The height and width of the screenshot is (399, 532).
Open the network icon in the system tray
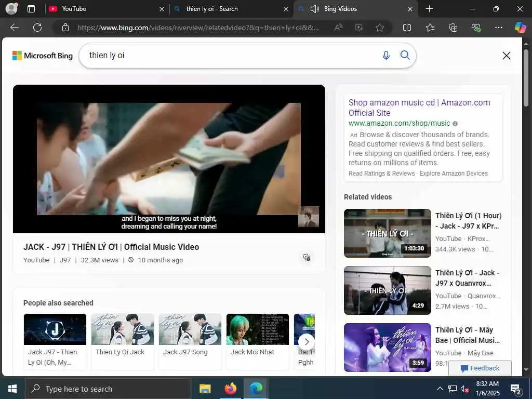click(x=452, y=389)
